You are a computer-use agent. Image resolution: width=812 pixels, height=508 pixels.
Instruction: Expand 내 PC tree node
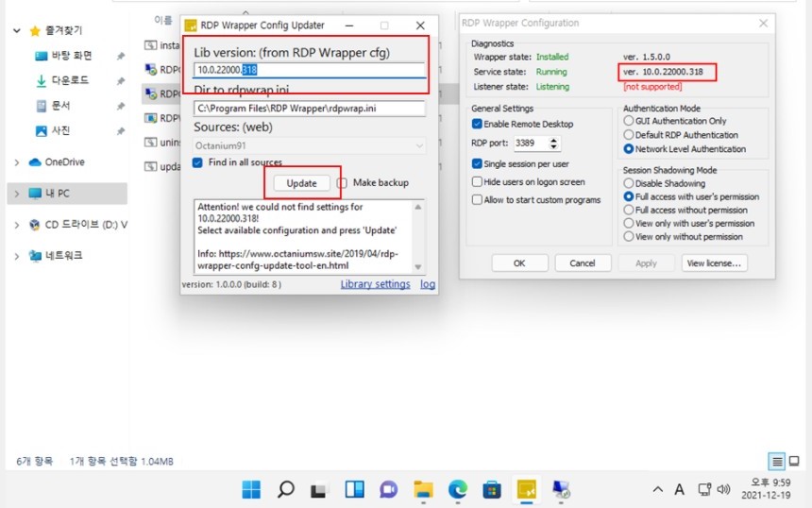tap(17, 194)
